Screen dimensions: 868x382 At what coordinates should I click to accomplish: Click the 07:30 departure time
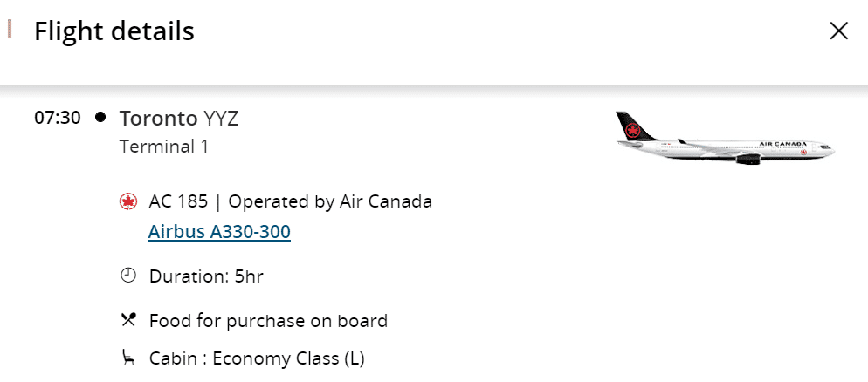click(x=57, y=118)
